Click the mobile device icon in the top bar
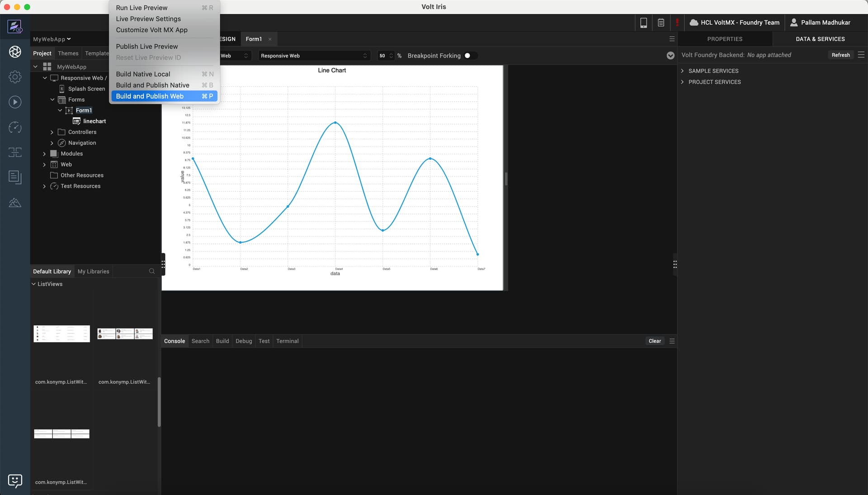Viewport: 868px width, 495px height. [x=643, y=23]
